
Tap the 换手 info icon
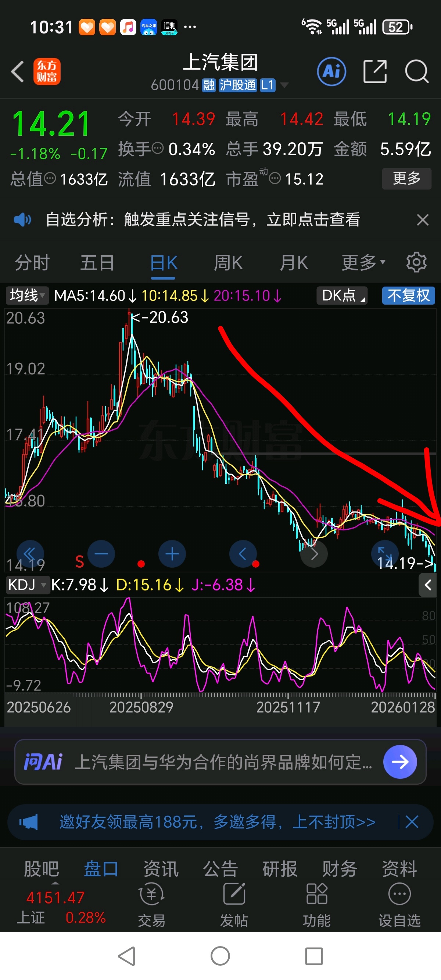pyautogui.click(x=157, y=148)
